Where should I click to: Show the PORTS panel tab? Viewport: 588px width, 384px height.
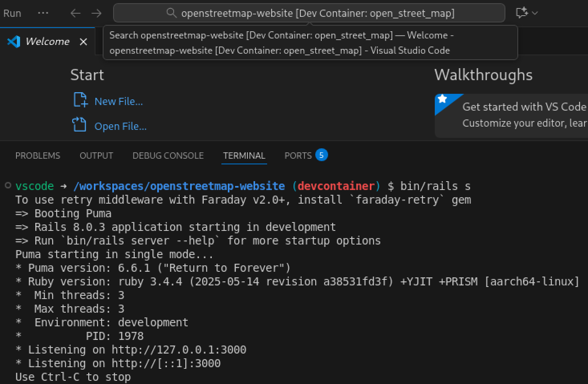[x=298, y=156]
